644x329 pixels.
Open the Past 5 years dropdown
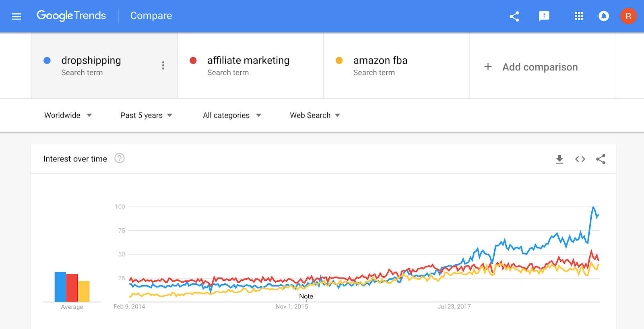tap(146, 116)
